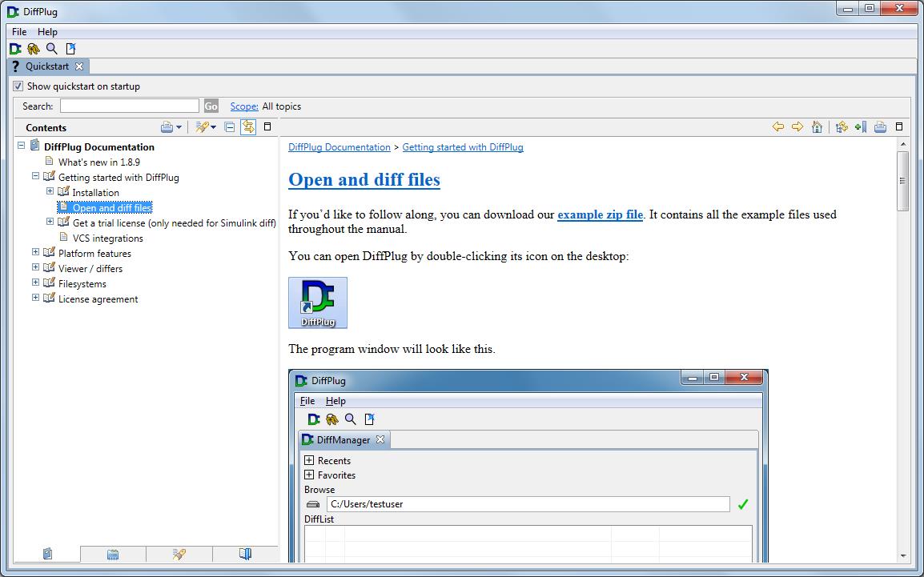
Task: Collapse the DiffPlug Documentation node
Action: 19,146
